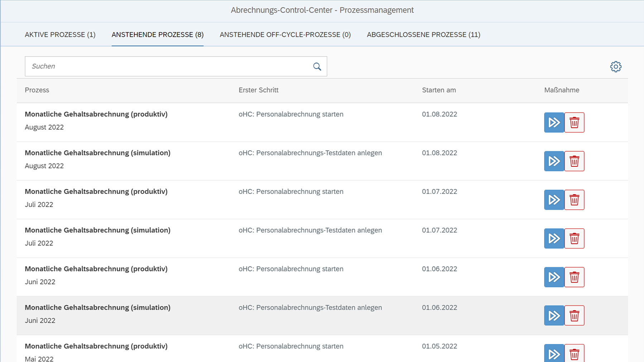Delete the Juli 2022 simulation process
This screenshot has height=362, width=644.
[x=574, y=238]
